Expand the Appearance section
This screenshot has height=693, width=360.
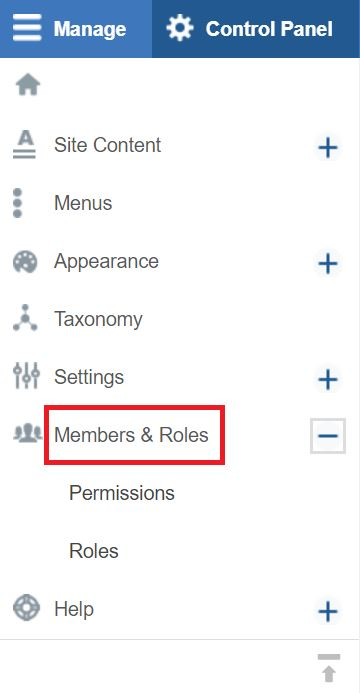(328, 264)
